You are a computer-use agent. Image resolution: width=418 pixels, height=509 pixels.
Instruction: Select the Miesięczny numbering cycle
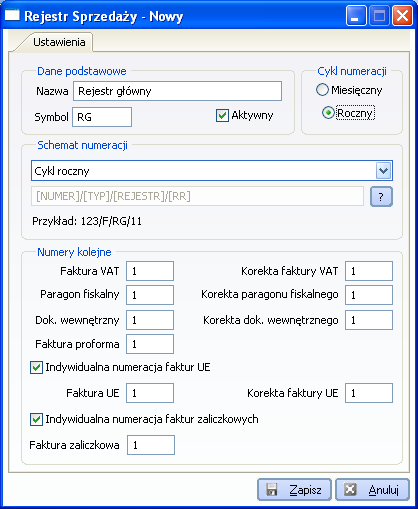pyautogui.click(x=322, y=90)
